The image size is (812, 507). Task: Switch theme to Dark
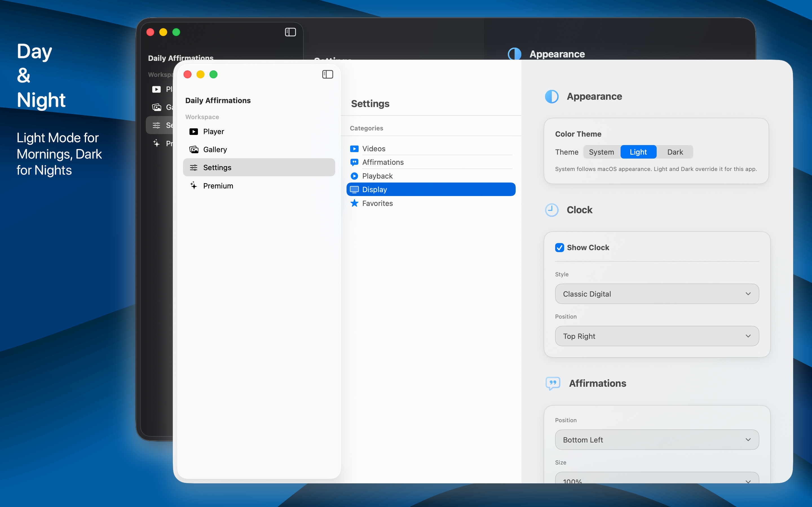[675, 152]
